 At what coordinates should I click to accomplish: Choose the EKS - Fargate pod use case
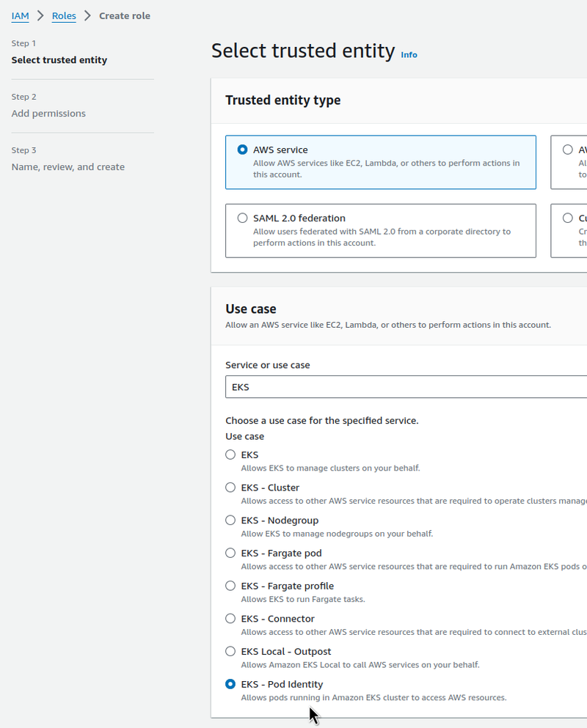(x=230, y=553)
